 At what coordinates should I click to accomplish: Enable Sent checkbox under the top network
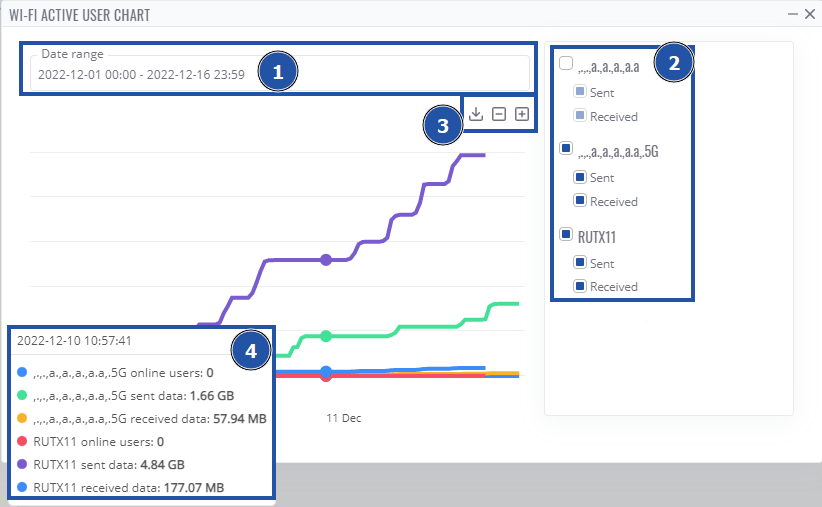(x=580, y=93)
